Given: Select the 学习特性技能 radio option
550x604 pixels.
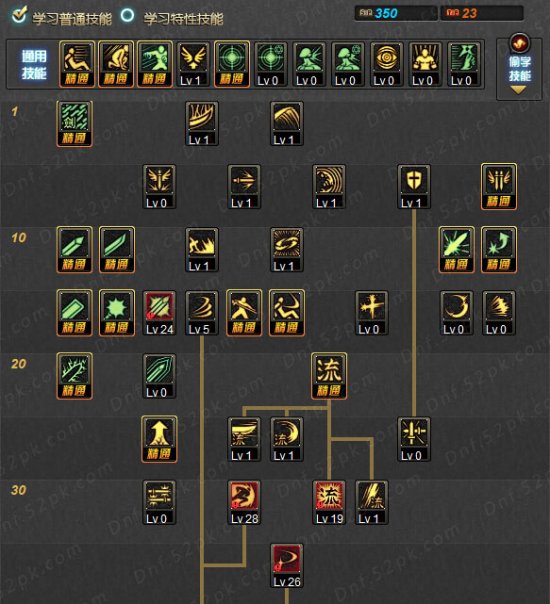Looking at the screenshot, I should point(127,15).
